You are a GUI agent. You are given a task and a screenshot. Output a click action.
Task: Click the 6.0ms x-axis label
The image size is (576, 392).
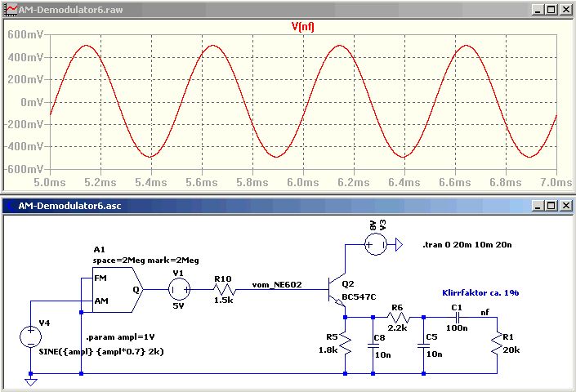pyautogui.click(x=303, y=182)
